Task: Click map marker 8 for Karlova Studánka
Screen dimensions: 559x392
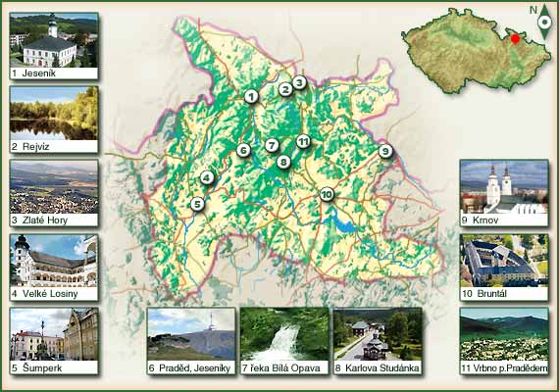Action: coord(283,162)
